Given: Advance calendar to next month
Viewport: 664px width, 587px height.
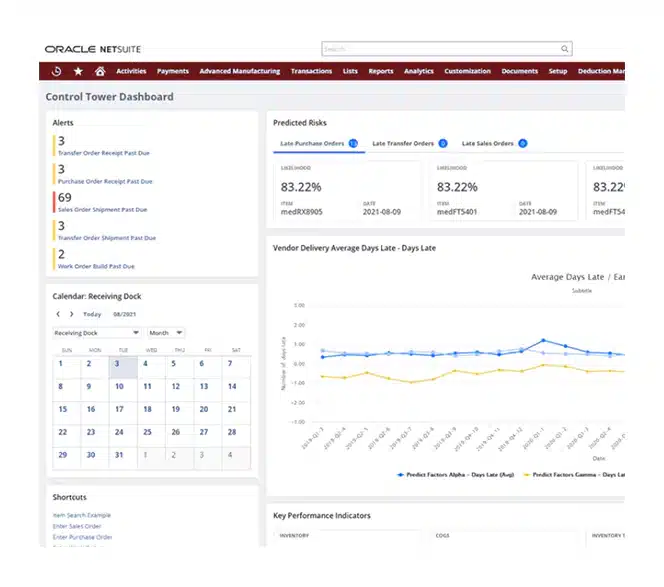Looking at the screenshot, I should pyautogui.click(x=71, y=314).
